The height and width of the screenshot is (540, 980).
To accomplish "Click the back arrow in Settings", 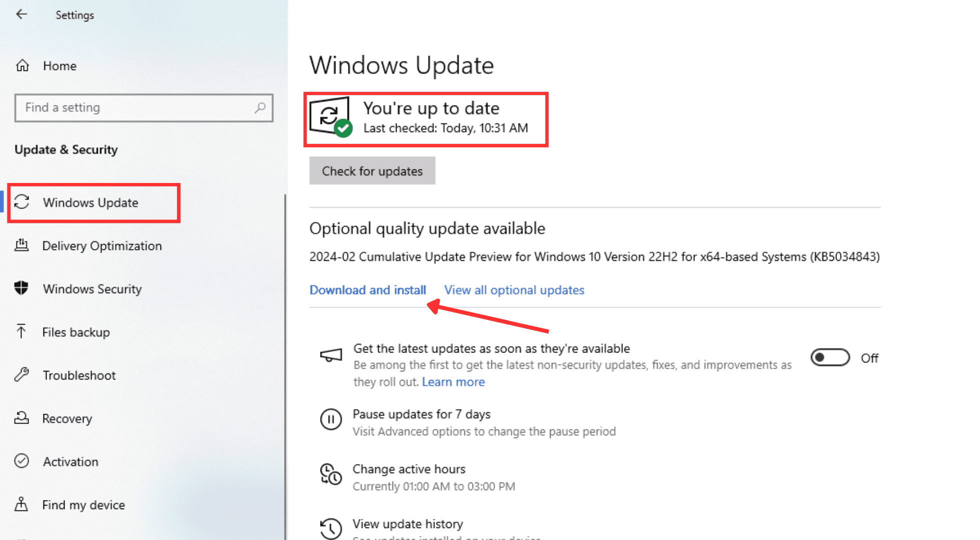I will pyautogui.click(x=21, y=14).
